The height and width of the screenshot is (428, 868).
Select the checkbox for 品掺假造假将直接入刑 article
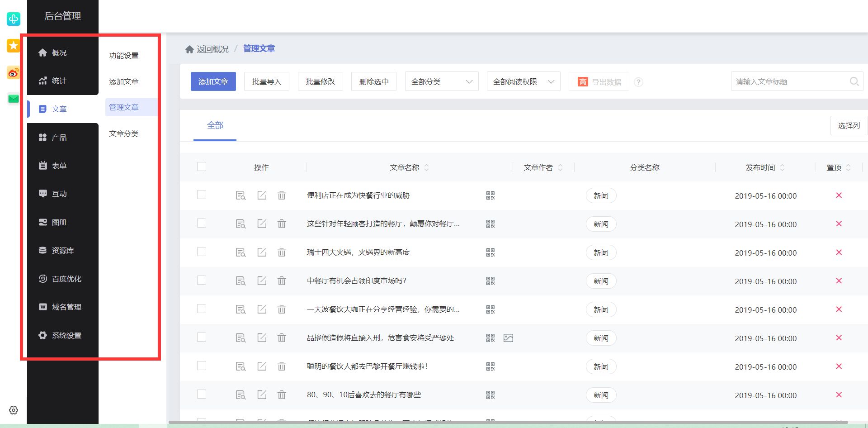click(201, 338)
